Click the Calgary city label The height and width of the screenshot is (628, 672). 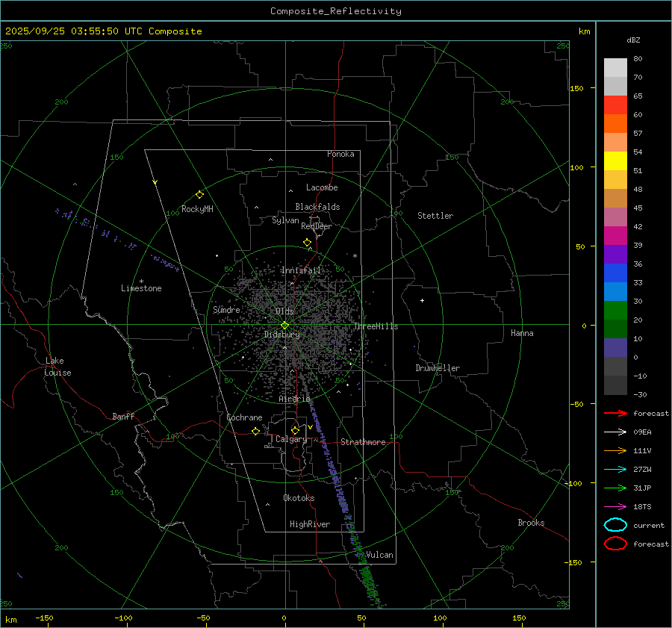point(290,440)
